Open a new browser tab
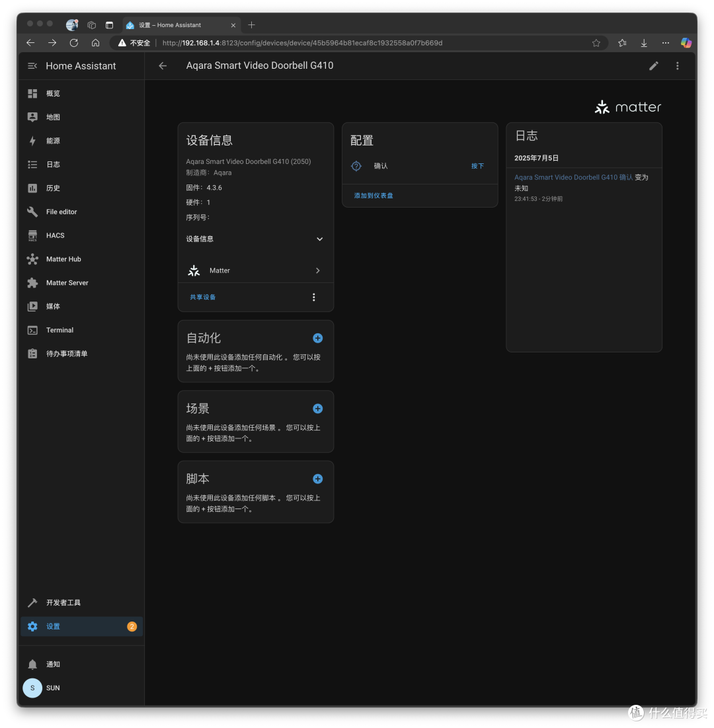 (252, 25)
